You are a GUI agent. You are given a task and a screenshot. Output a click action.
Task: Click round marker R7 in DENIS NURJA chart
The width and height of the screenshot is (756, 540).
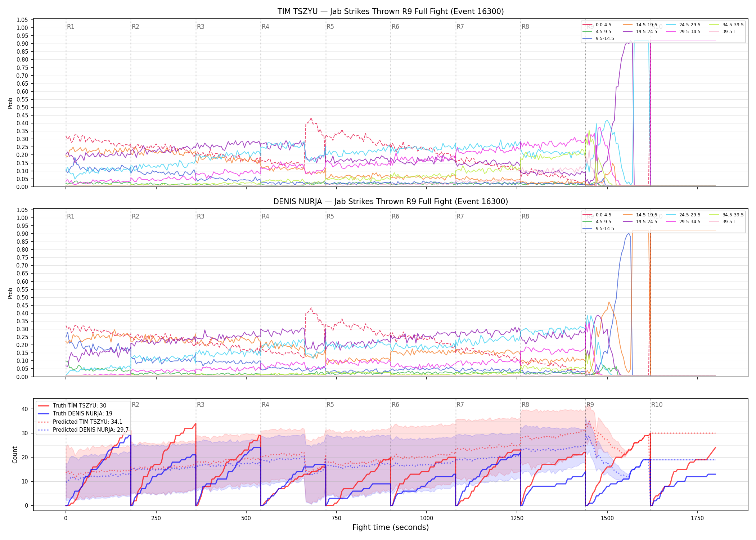coord(460,216)
